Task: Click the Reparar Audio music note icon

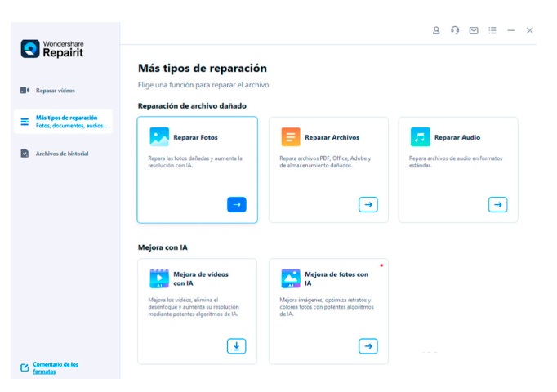Action: 421,137
